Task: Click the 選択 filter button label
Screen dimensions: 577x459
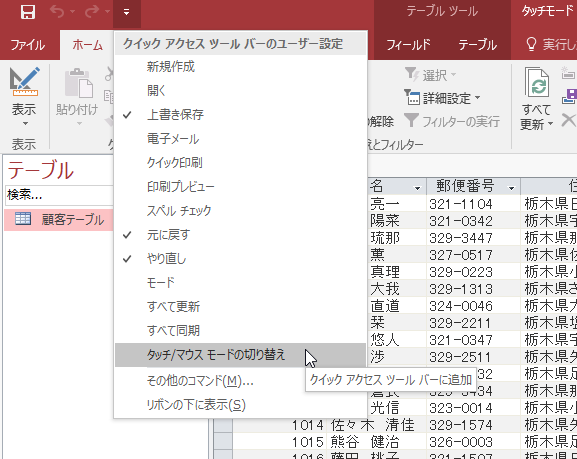Action: point(435,75)
